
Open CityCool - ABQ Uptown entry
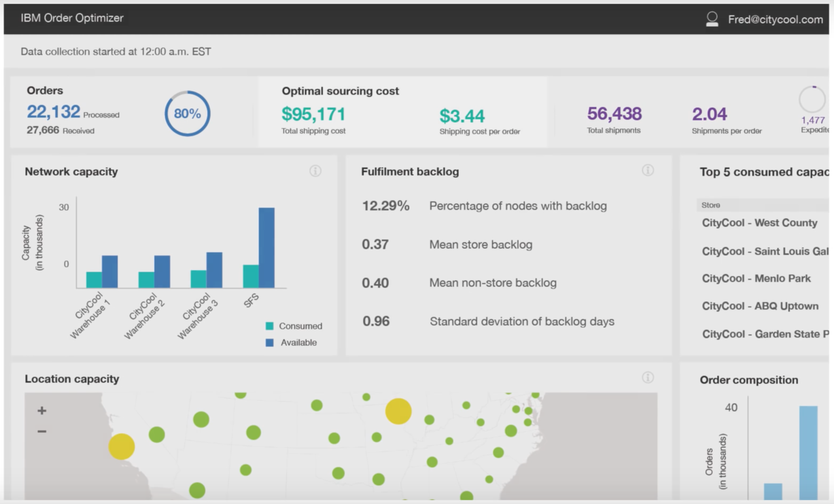pos(760,306)
